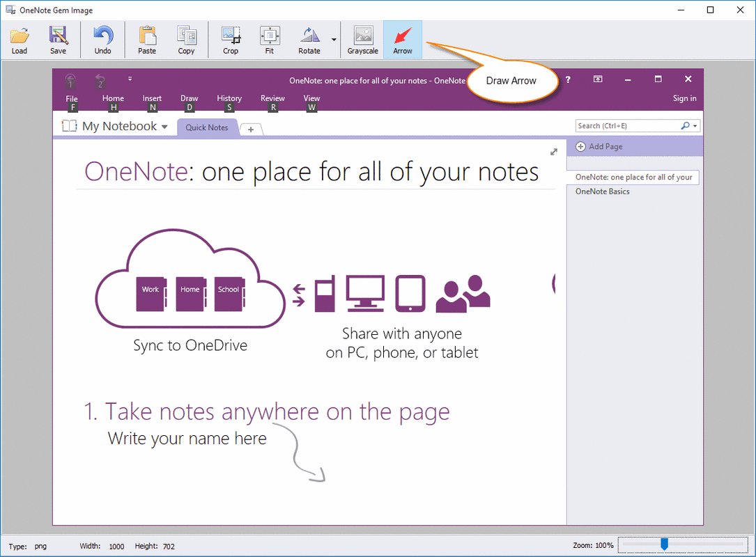Open the Draw ribbon tab
Viewport: 756px width, 557px height.
pyautogui.click(x=189, y=98)
